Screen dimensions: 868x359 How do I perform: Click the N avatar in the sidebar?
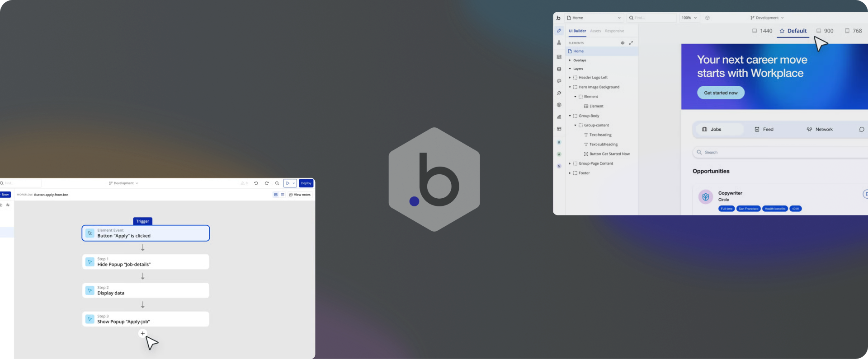pos(559,166)
